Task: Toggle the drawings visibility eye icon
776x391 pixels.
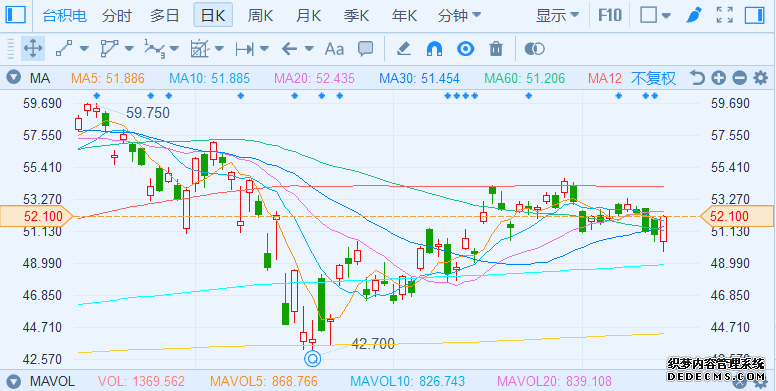Action: click(465, 49)
